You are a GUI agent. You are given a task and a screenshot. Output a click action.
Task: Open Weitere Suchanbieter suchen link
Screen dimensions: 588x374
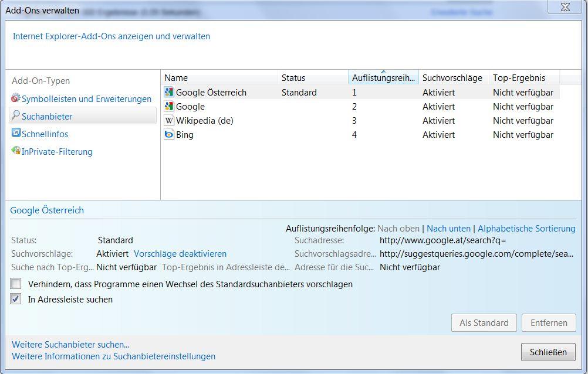tap(70, 345)
